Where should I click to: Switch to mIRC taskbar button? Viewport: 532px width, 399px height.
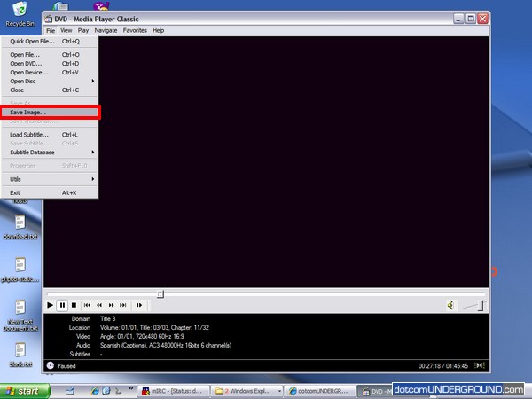point(174,391)
